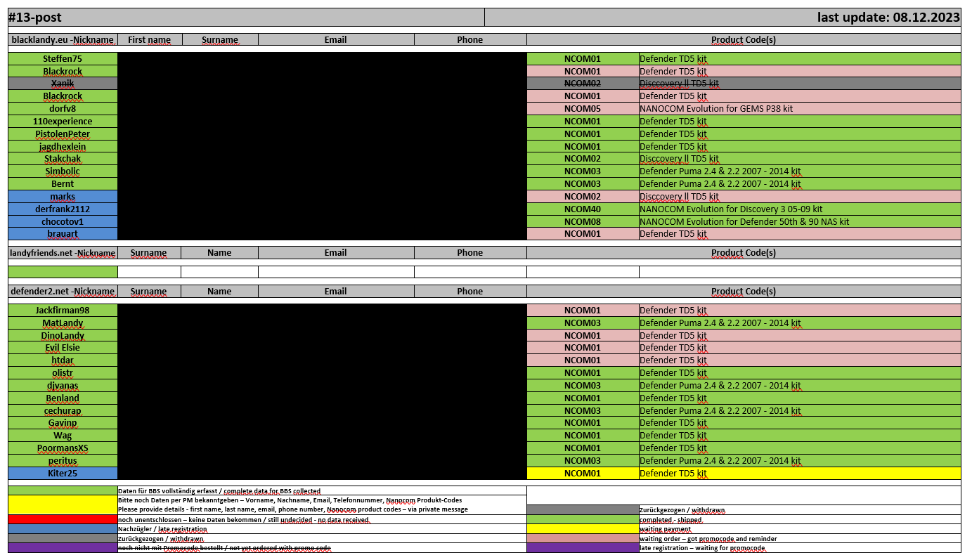The image size is (972, 560).
Task: Select the jagdhexlein nickname cell
Action: [63, 147]
